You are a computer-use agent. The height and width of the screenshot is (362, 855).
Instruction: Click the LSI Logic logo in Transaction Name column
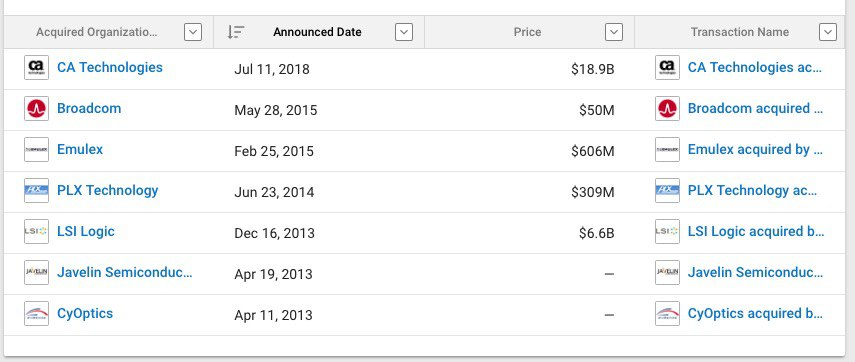667,231
